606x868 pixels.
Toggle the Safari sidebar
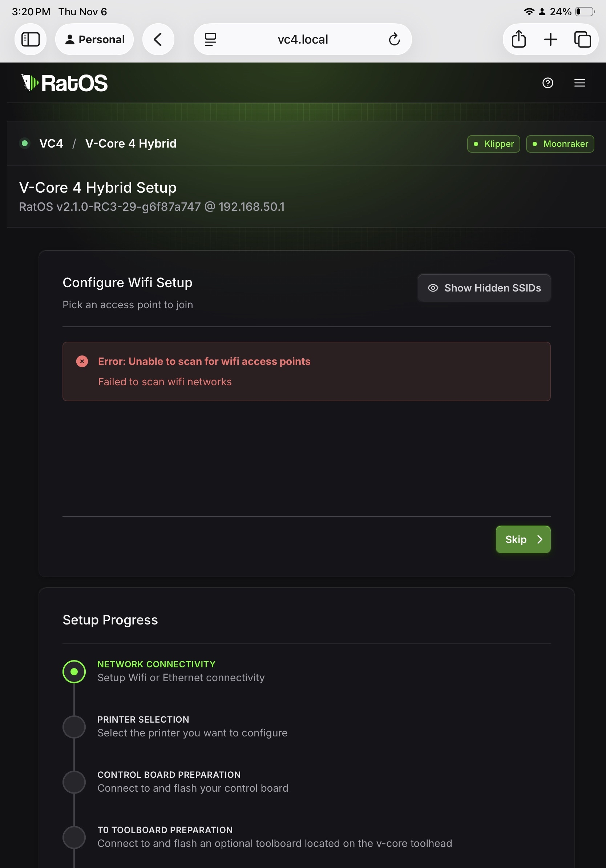[31, 39]
